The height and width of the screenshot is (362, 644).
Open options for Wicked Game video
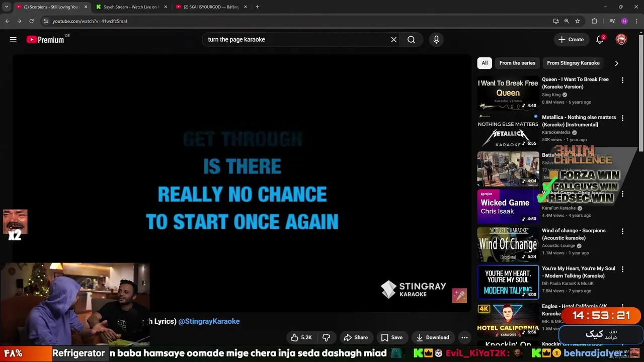(622, 194)
